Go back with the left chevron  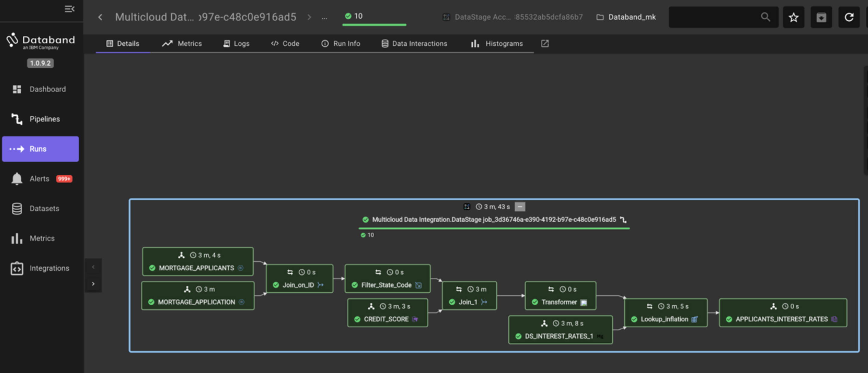tap(100, 17)
